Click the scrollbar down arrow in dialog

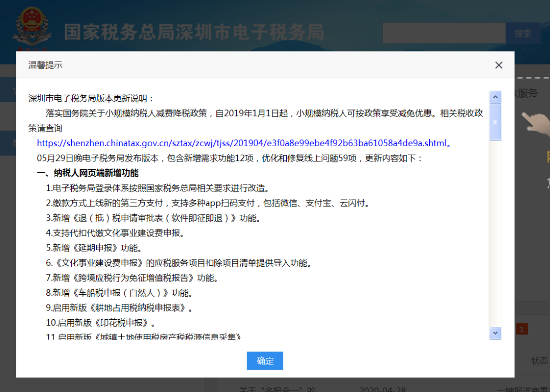pos(496,333)
